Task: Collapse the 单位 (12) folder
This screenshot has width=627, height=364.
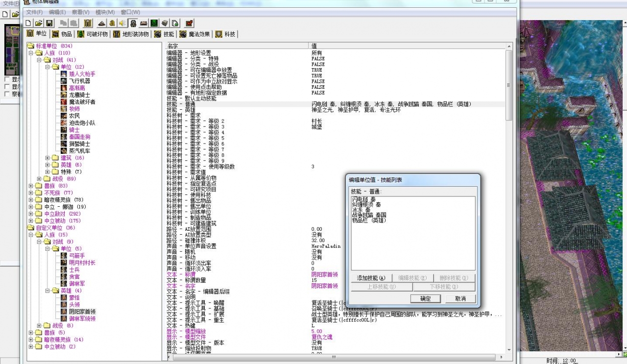Action: (x=48, y=67)
